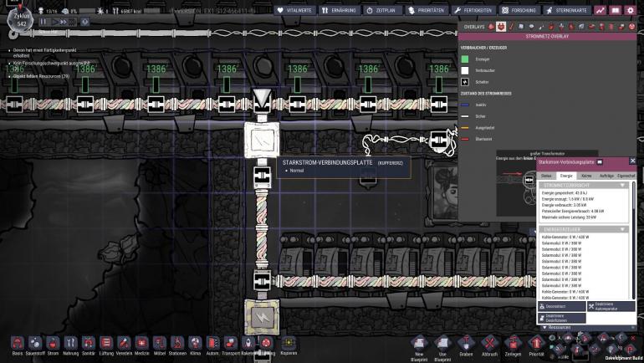Open the database book icon
Viewport: 644px width, 363px height.
coord(616,10)
